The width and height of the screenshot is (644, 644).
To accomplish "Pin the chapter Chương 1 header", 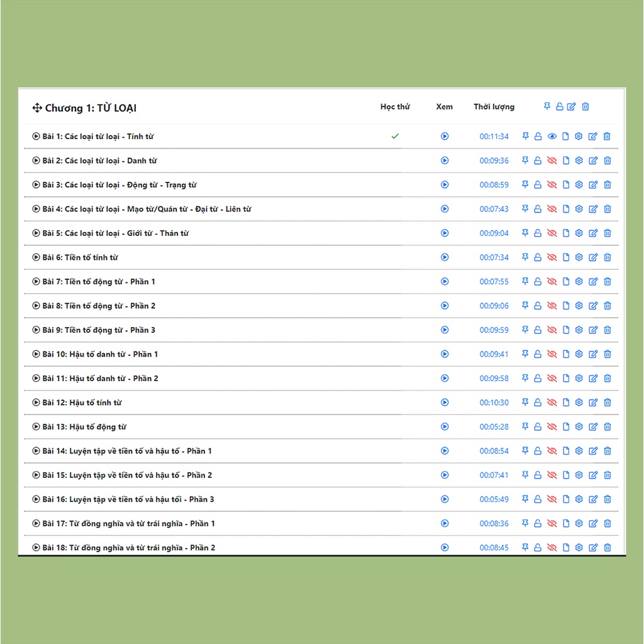I will [547, 107].
